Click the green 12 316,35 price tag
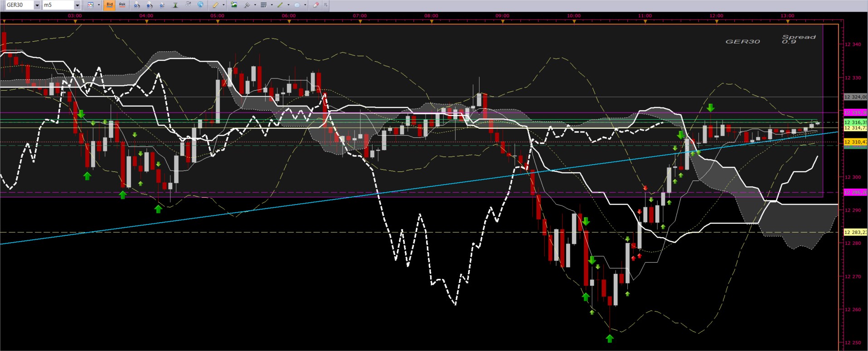The width and height of the screenshot is (868, 351). 855,122
